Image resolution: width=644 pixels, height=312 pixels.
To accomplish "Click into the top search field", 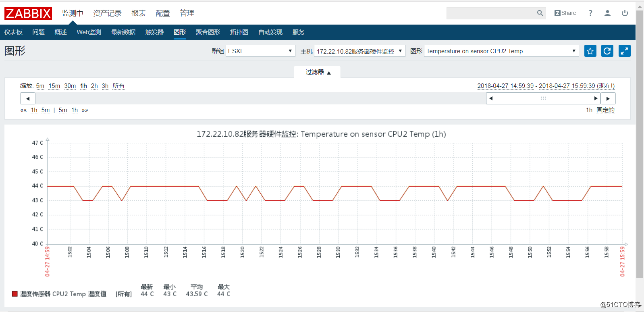I will pos(491,13).
